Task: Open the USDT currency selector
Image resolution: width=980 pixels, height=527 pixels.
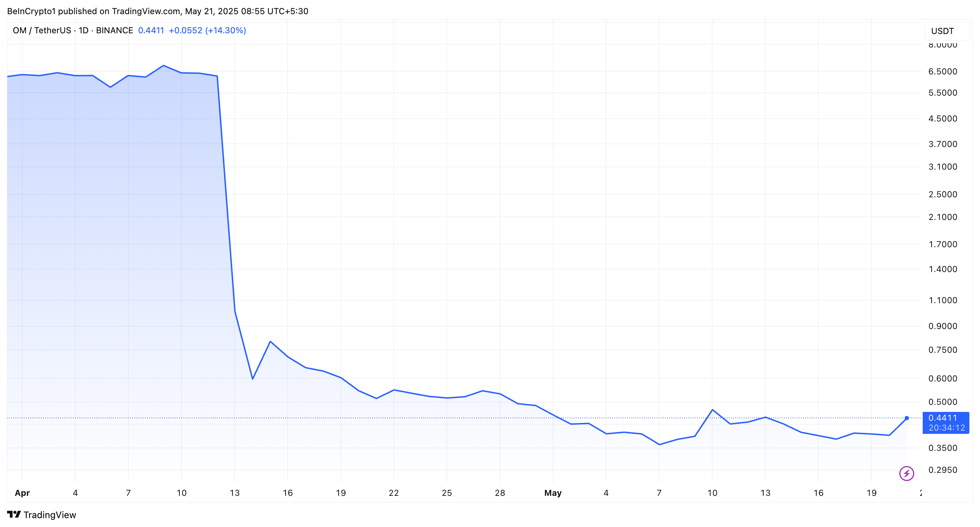Action: [x=946, y=31]
